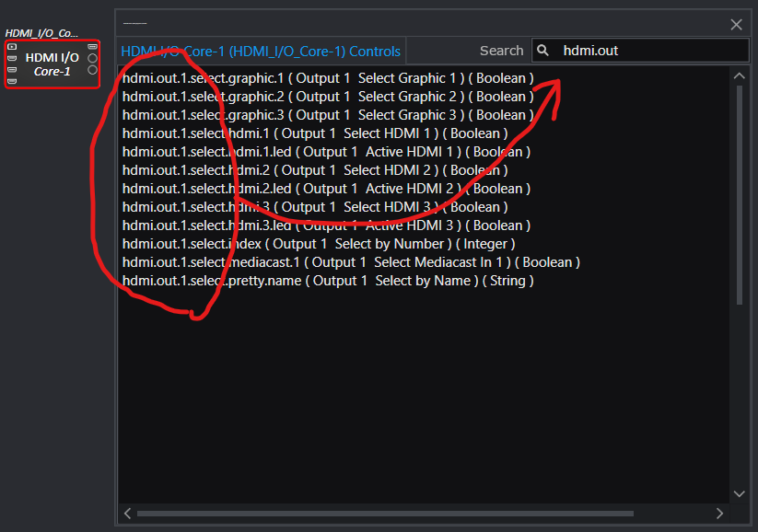The height and width of the screenshot is (532, 758).
Task: Click the horizontal scrollbar right arrow
Action: 720,513
